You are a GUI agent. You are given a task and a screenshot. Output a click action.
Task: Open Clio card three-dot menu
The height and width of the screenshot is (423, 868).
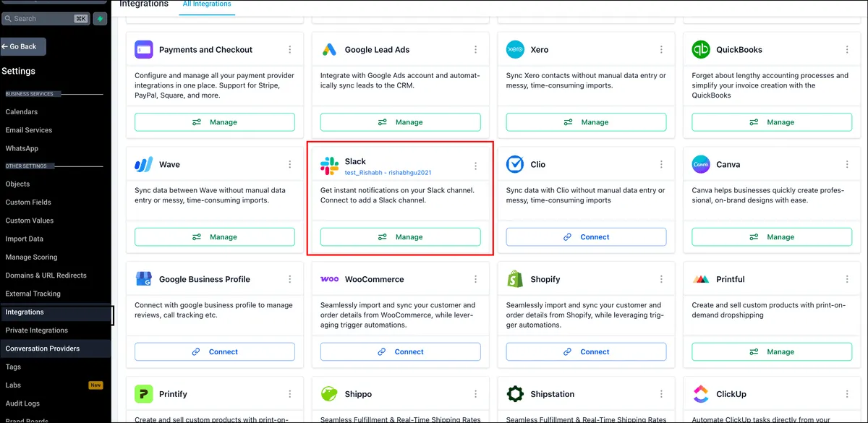(661, 165)
